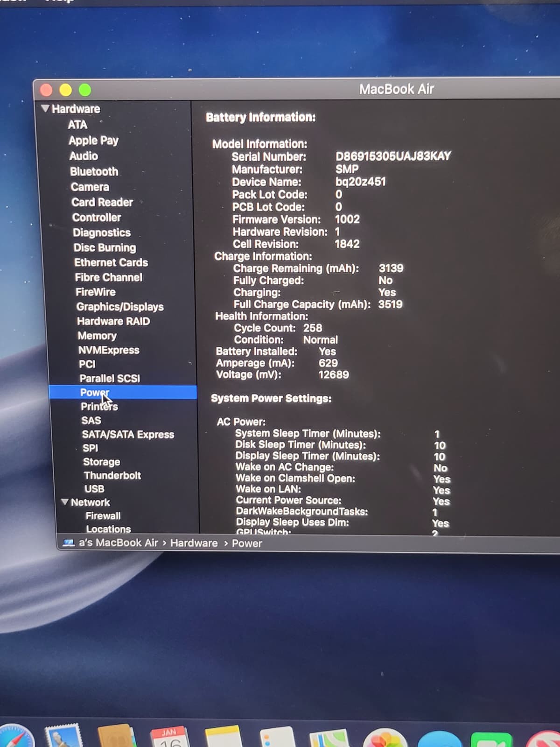Click Charge Remaining value 3139

(391, 268)
